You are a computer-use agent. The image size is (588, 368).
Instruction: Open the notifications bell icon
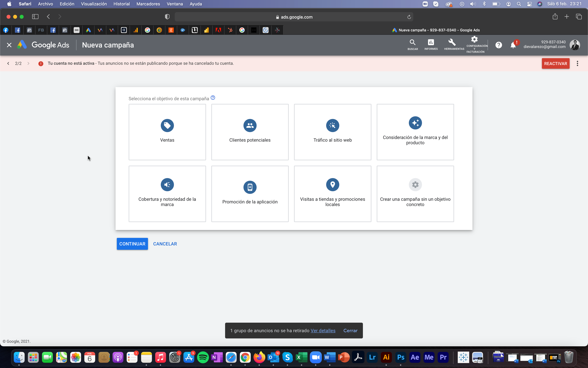513,45
